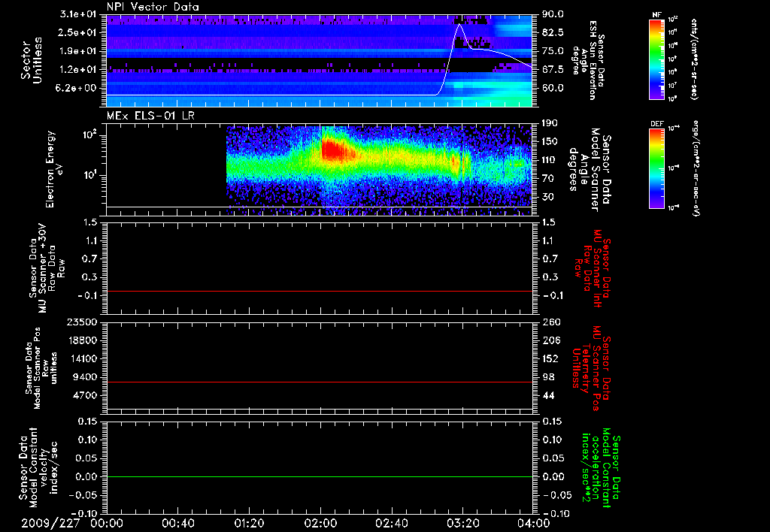770x532 pixels.
Task: Click the '206' telemetry tick label
Action: click(550, 340)
